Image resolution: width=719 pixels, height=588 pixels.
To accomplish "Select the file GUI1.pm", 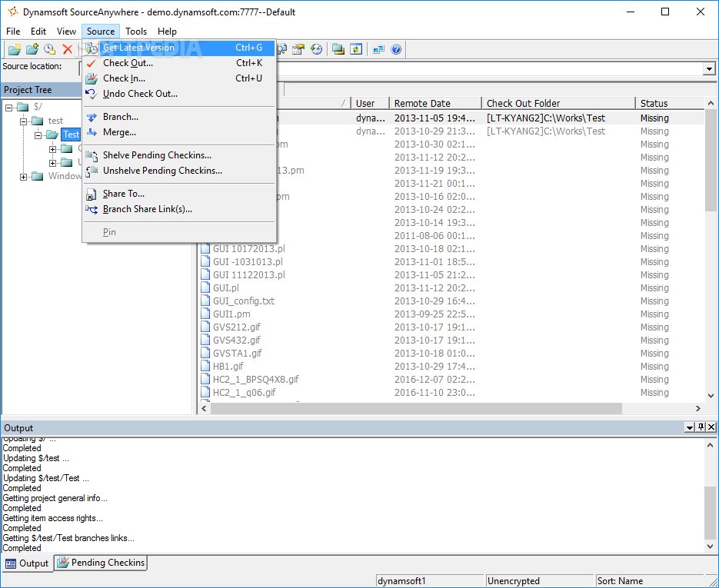I will (231, 314).
